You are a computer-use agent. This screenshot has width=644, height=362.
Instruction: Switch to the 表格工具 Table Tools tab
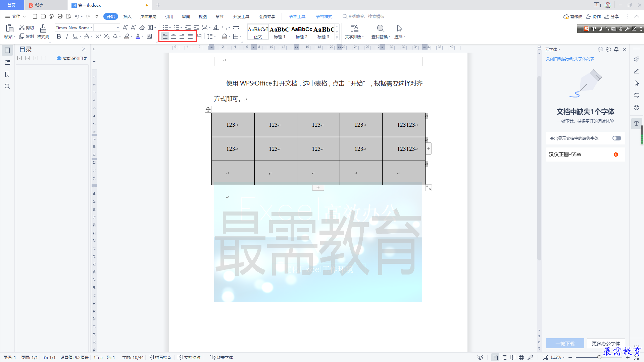(297, 16)
